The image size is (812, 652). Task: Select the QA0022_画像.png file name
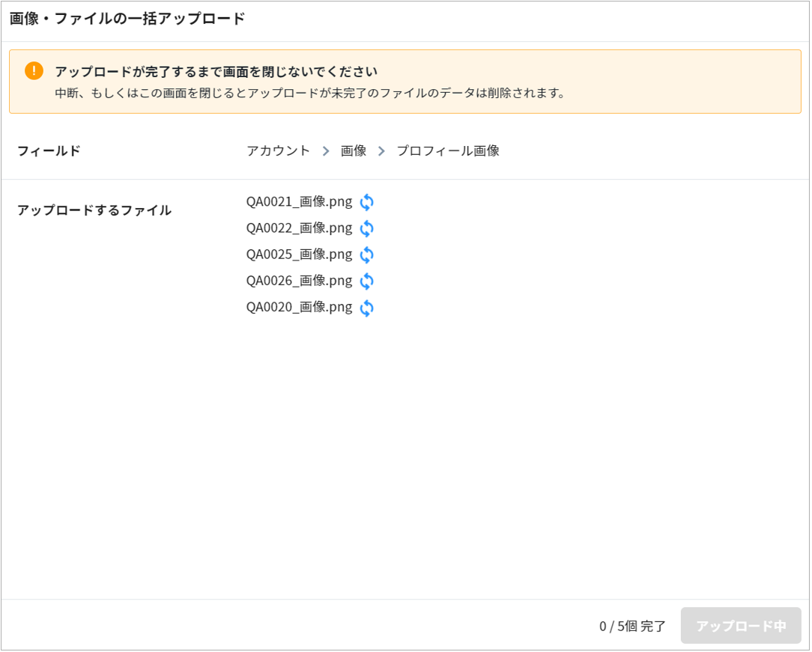click(x=299, y=228)
